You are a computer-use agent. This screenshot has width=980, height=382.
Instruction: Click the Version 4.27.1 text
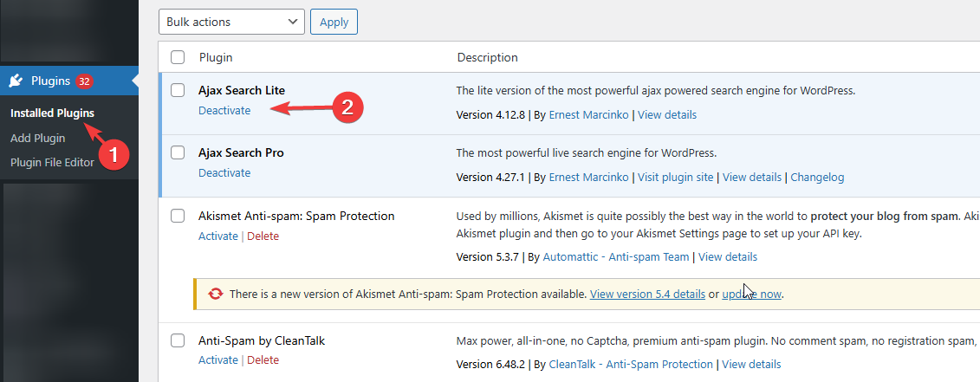click(x=490, y=178)
